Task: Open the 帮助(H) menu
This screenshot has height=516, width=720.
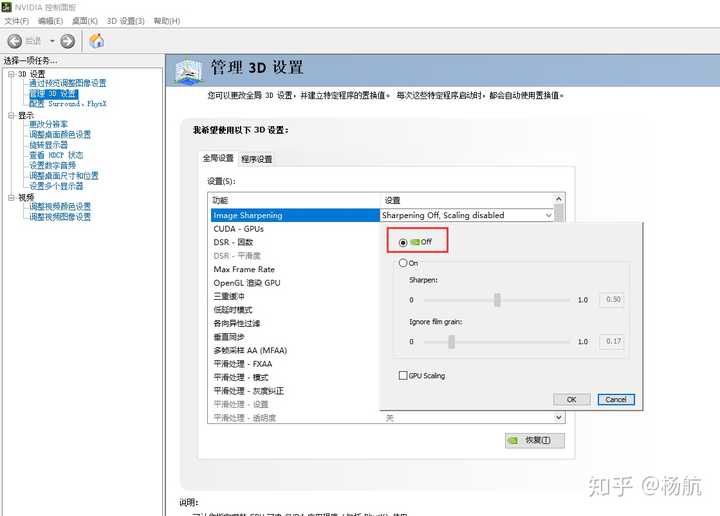Action: [167, 21]
